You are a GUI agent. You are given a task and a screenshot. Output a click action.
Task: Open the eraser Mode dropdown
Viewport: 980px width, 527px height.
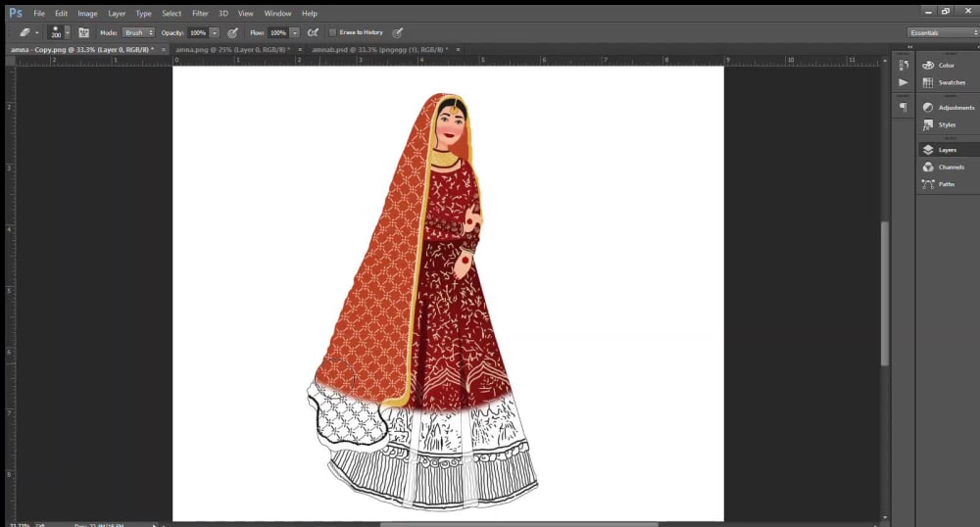point(138,32)
